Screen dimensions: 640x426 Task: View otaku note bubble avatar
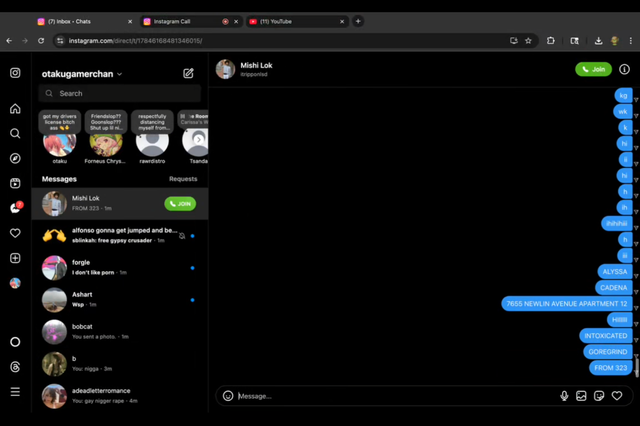(60, 143)
